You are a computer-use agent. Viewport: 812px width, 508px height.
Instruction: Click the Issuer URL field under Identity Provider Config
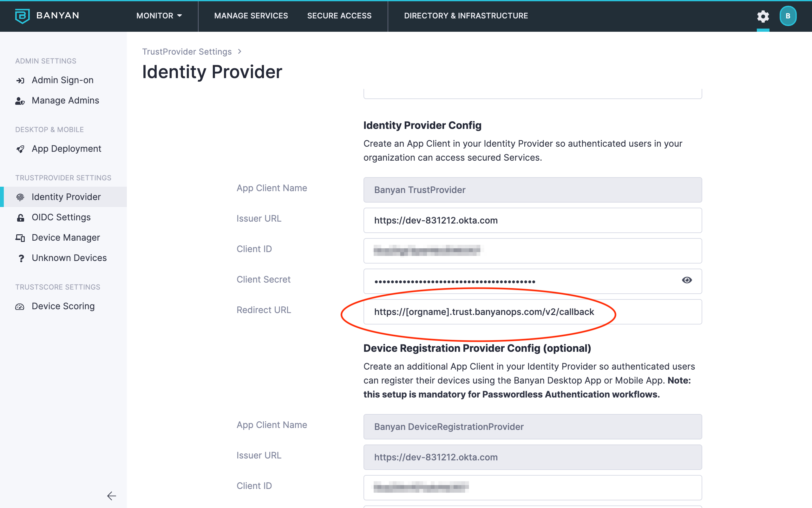[533, 220]
